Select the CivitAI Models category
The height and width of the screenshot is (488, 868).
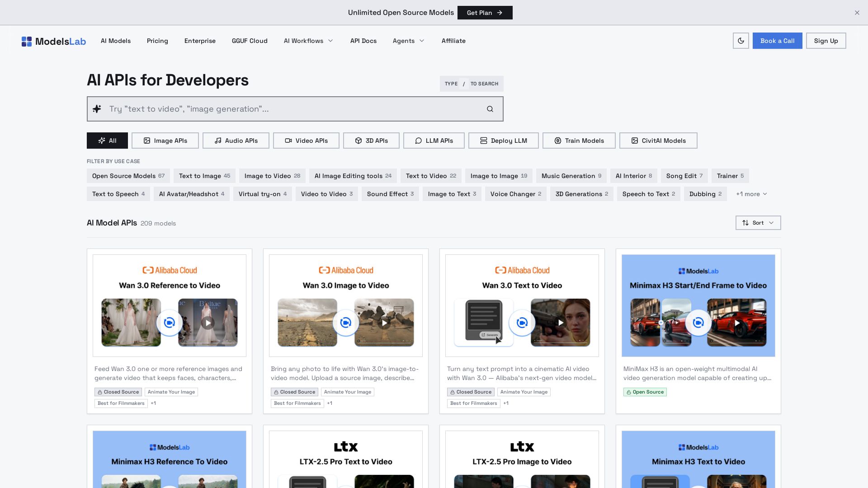[x=658, y=141]
